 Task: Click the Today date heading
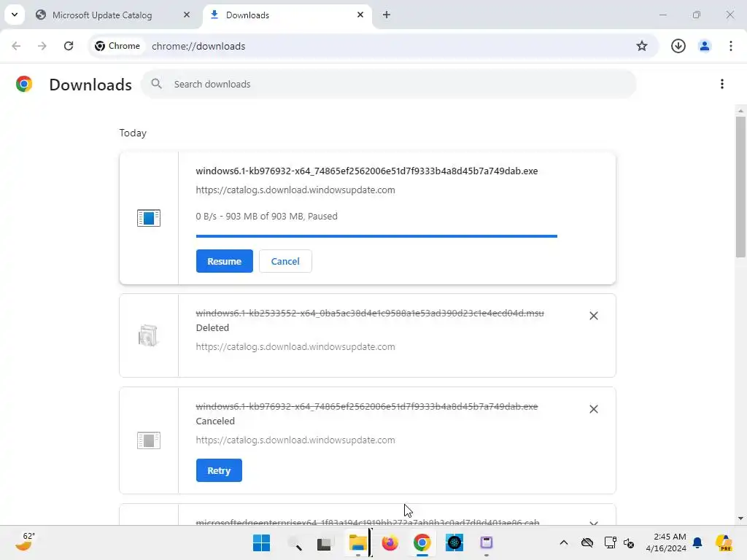click(x=133, y=133)
